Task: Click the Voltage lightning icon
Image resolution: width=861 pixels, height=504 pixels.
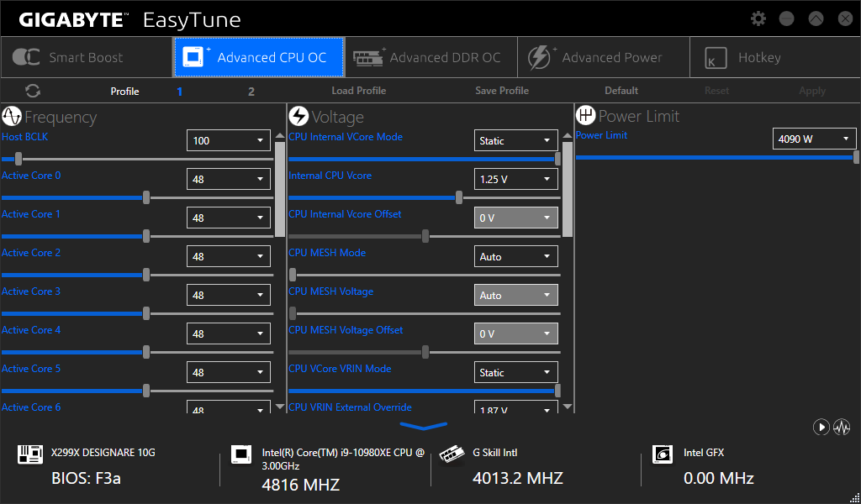Action: click(298, 116)
